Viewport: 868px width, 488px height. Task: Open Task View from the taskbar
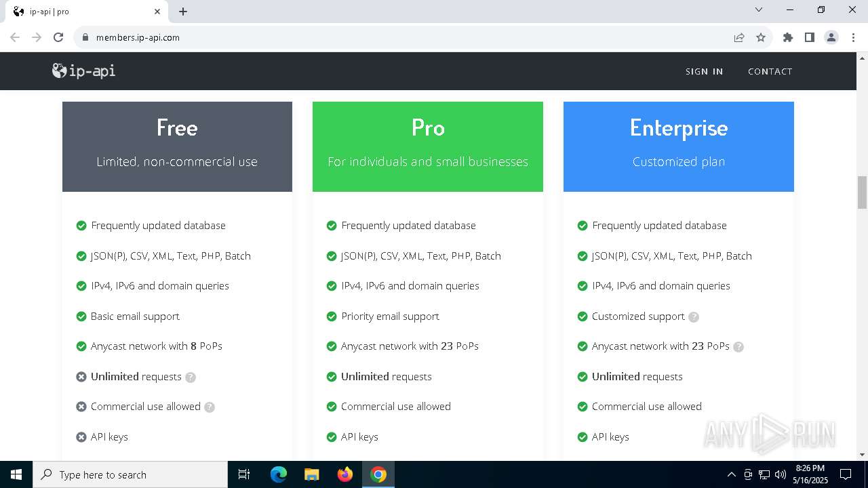pos(244,474)
